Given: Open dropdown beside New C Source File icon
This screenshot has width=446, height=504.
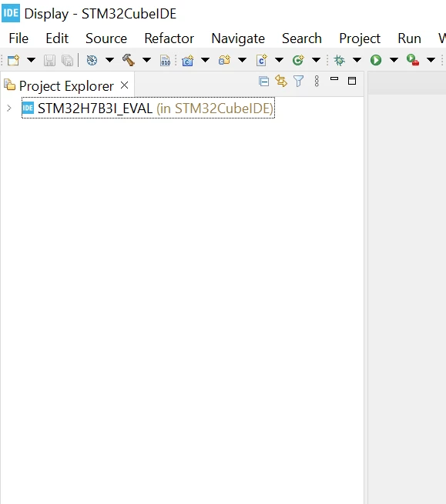Looking at the screenshot, I should 280,60.
